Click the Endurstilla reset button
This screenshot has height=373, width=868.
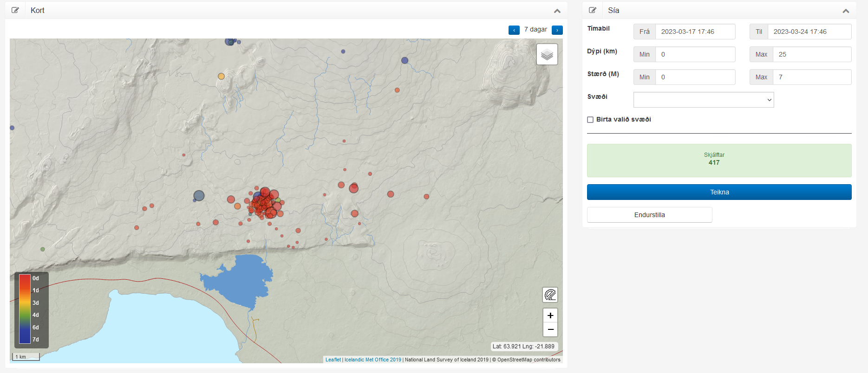click(x=649, y=215)
